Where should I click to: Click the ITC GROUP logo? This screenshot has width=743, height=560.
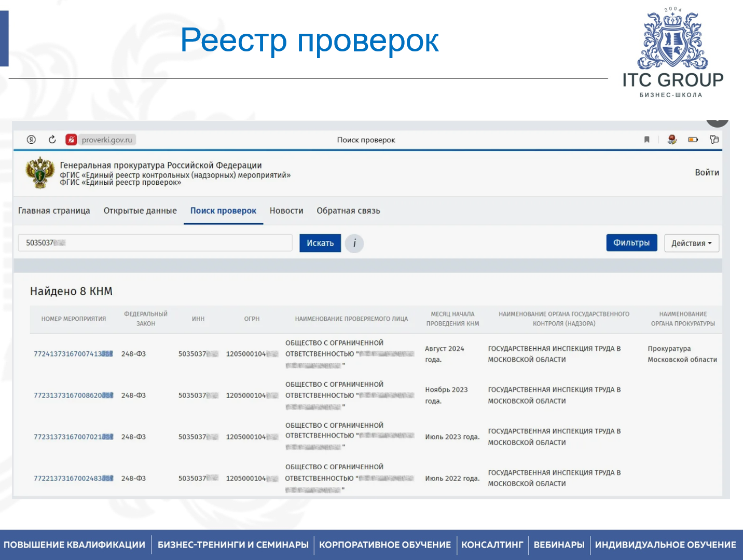672,53
